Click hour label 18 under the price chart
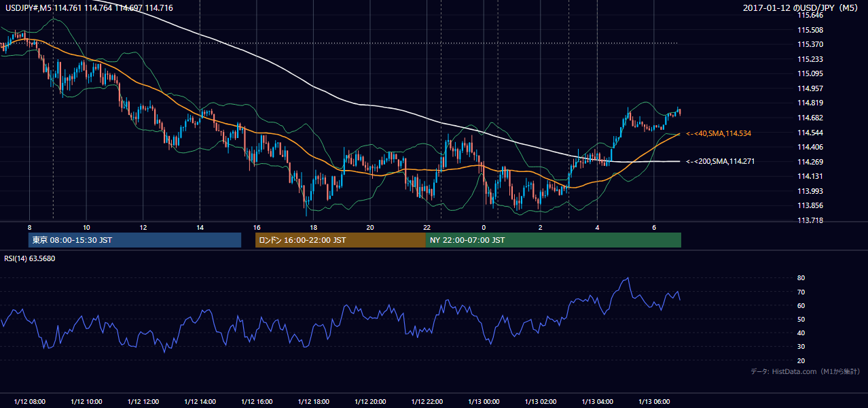Screen dimensions: 868x408 [x=313, y=227]
